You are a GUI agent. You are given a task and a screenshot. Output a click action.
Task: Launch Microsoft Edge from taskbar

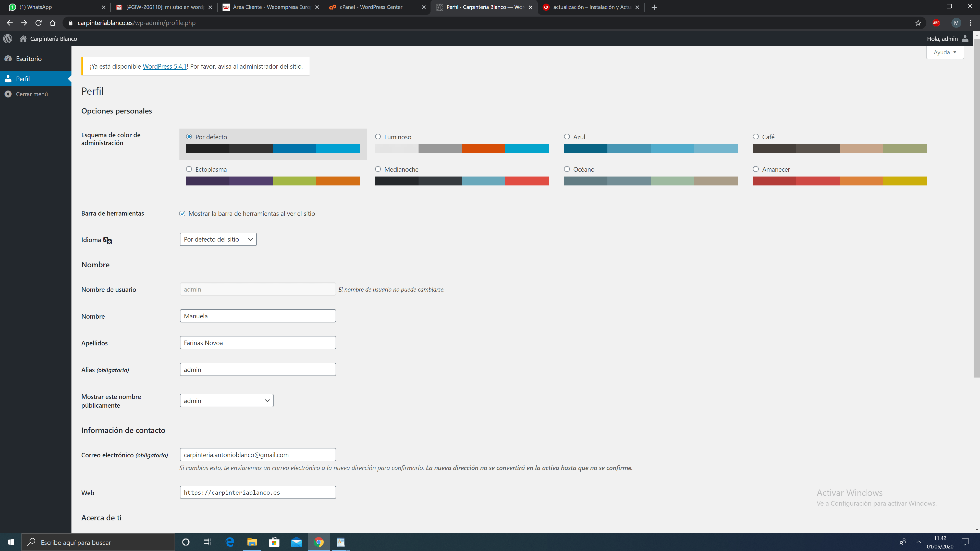point(230,542)
